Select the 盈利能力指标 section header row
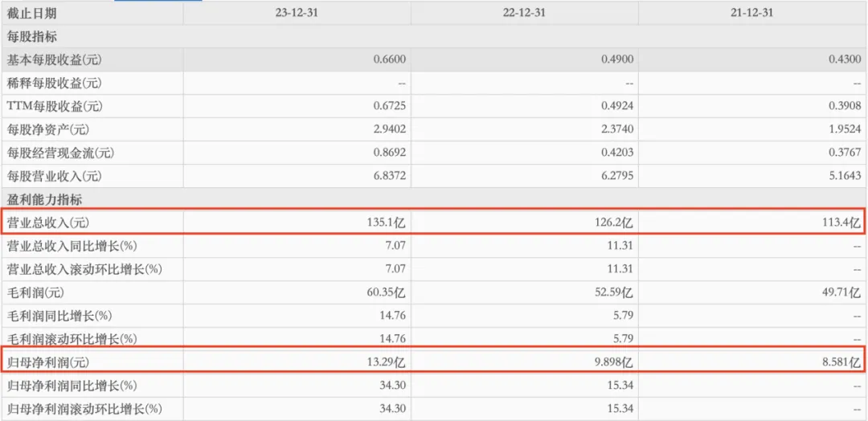The image size is (868, 421). tap(44, 199)
